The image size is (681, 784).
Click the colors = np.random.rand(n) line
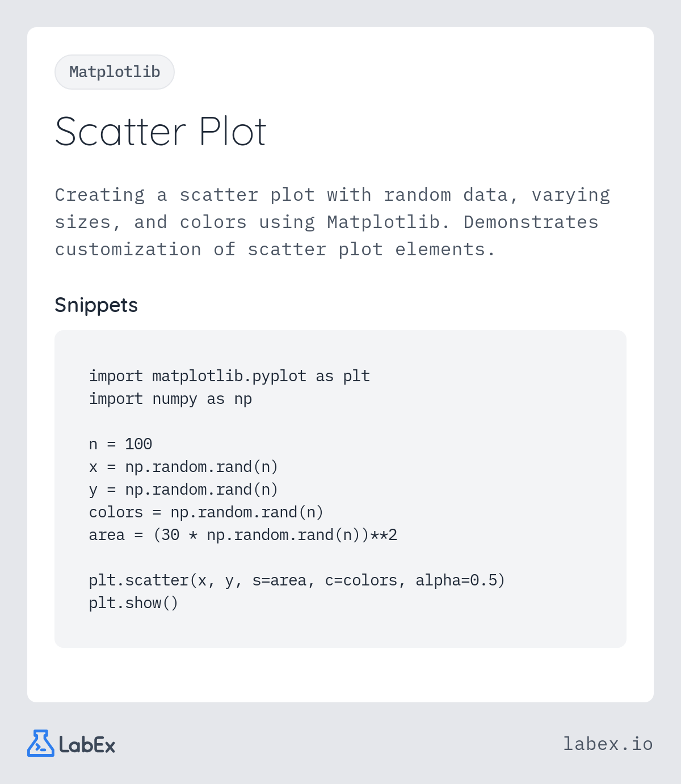click(x=206, y=512)
